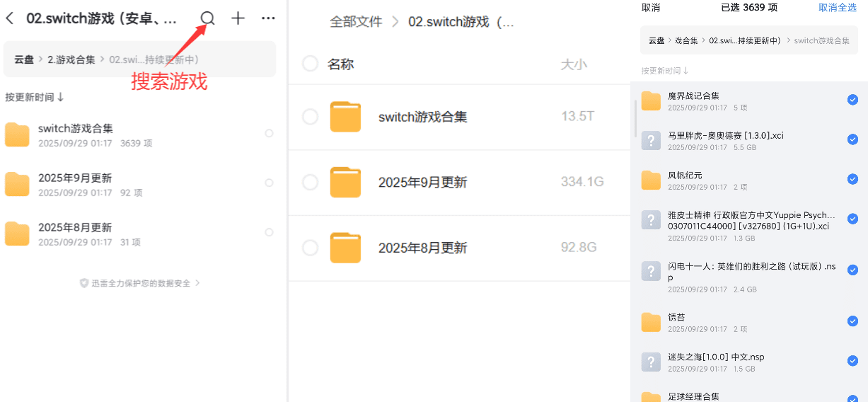868x402 pixels.
Task: Open the three-dots more menu
Action: point(268,18)
